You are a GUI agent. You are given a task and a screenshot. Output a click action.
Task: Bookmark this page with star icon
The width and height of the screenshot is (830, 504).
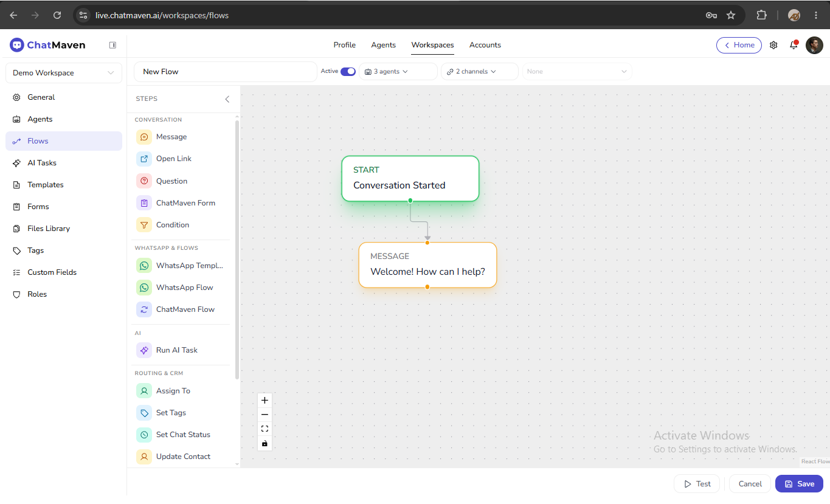(x=731, y=15)
